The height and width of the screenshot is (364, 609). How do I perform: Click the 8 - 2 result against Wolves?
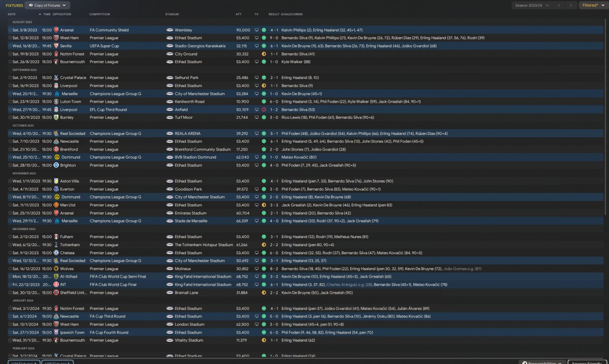coord(274,268)
